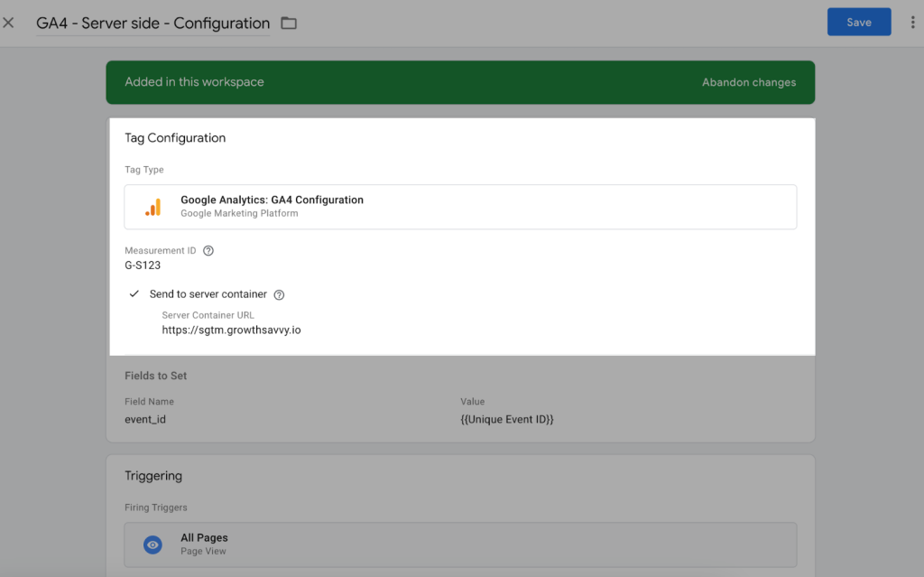Image resolution: width=924 pixels, height=577 pixels.
Task: Open help icon beside Send to server container
Action: coord(280,295)
